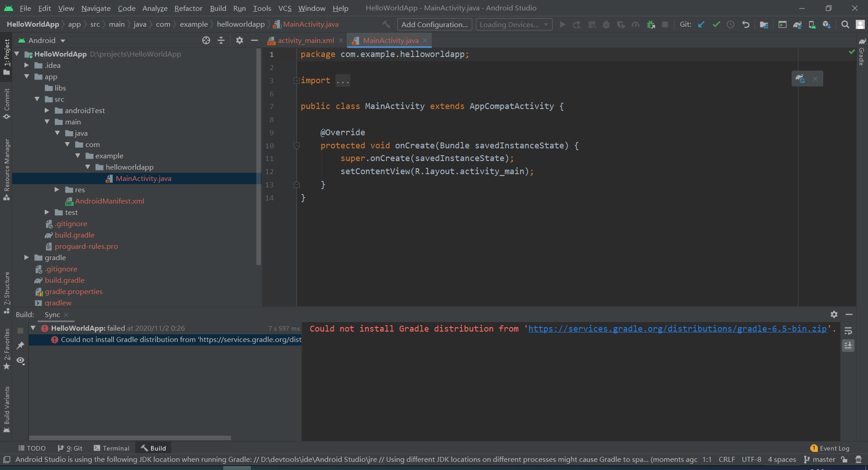Open Event Log button
The width and height of the screenshot is (868, 470).
(830, 448)
